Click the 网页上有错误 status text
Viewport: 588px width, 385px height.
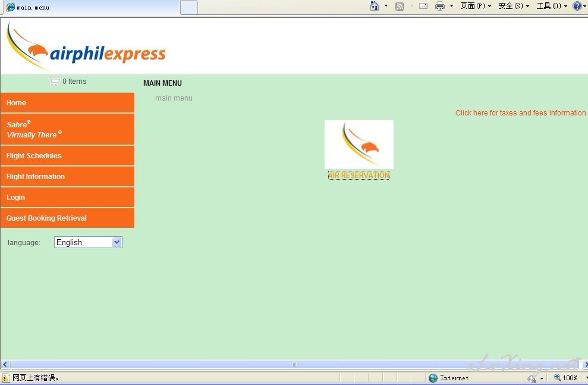pyautogui.click(x=35, y=378)
